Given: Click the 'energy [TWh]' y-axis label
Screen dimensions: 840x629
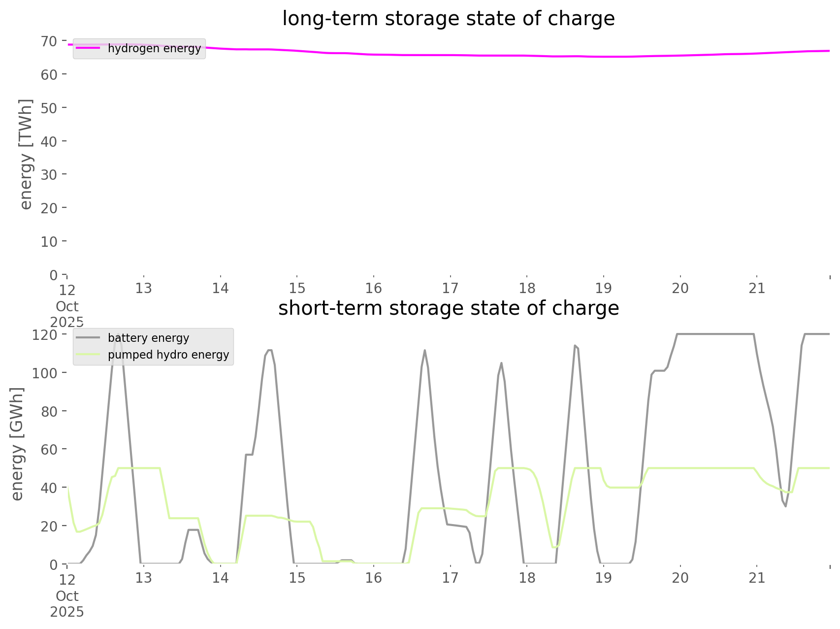Looking at the screenshot, I should click(26, 154).
